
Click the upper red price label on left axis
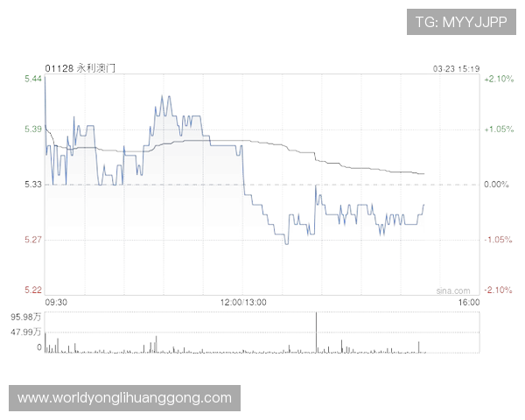pyautogui.click(x=33, y=238)
